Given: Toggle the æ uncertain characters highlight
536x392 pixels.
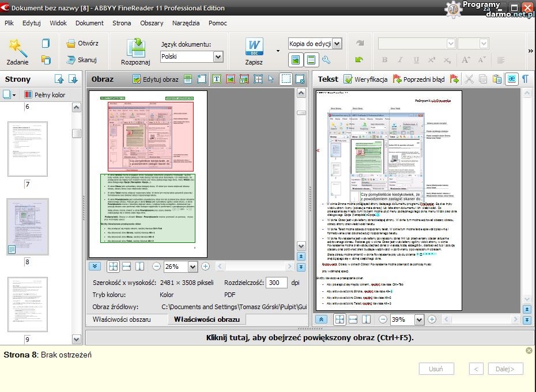Looking at the screenshot, I should [x=511, y=79].
